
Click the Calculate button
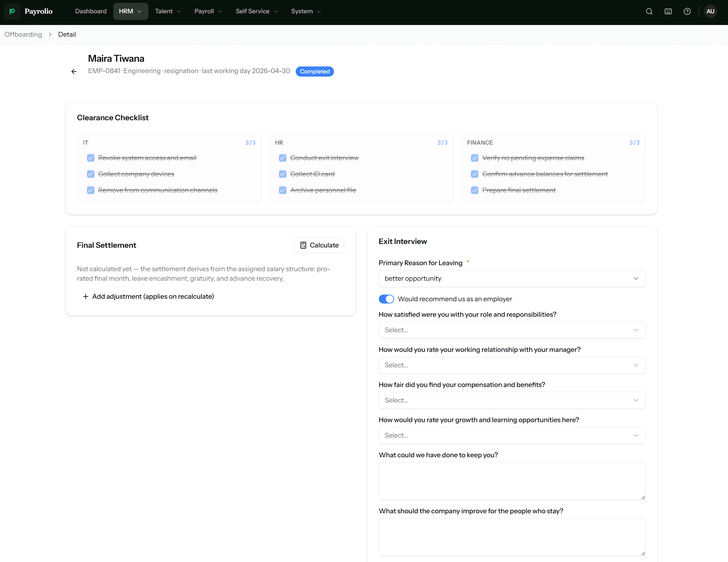pyautogui.click(x=319, y=245)
